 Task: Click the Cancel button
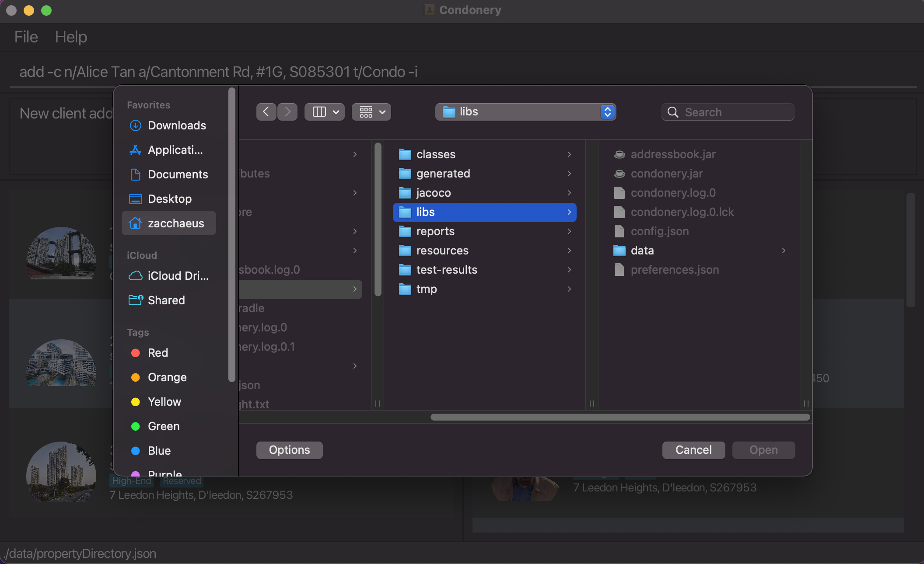pyautogui.click(x=694, y=449)
